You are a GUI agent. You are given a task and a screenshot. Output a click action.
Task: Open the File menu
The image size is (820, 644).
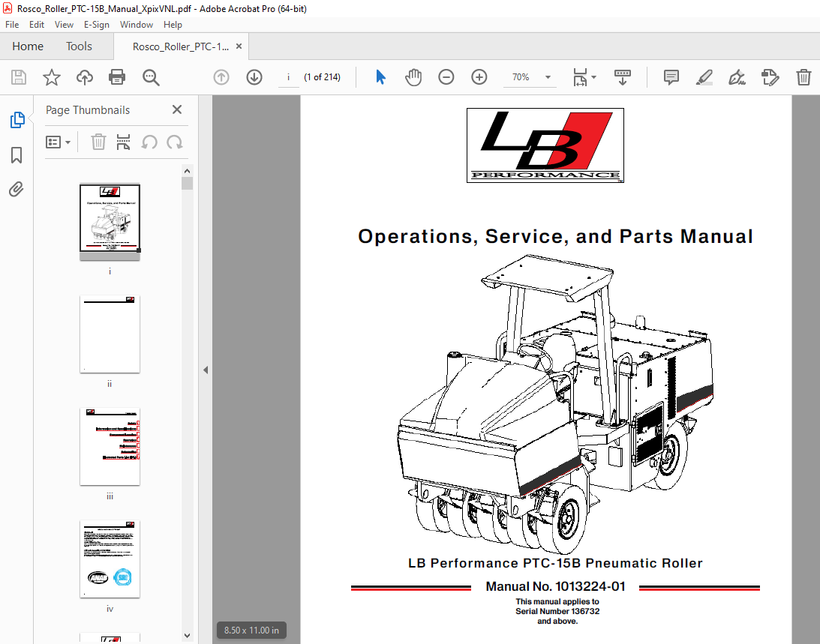tap(12, 25)
